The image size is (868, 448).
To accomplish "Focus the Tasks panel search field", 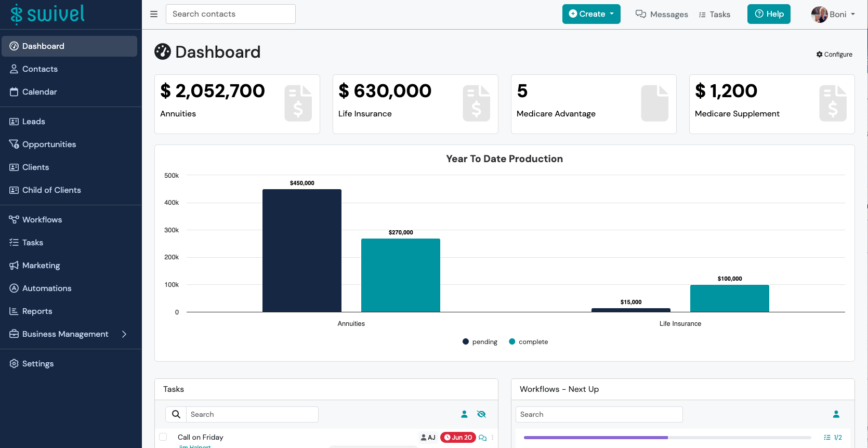I will pyautogui.click(x=252, y=414).
